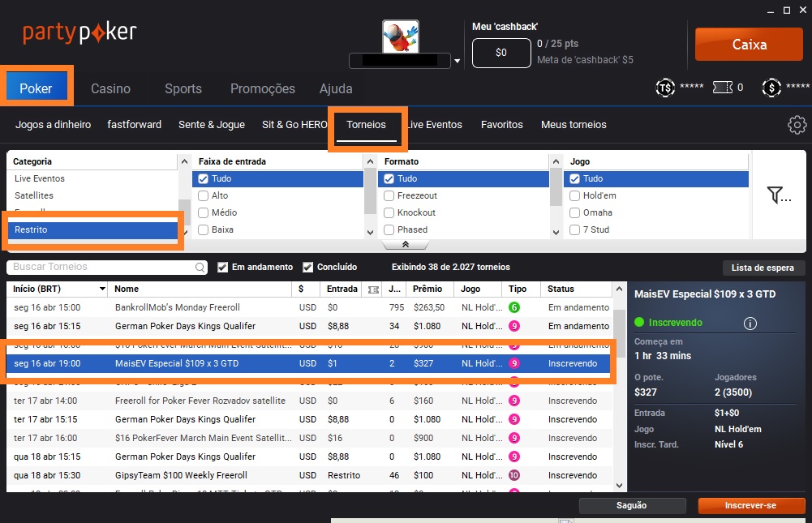Sort by the Prêmio column header

(x=427, y=289)
